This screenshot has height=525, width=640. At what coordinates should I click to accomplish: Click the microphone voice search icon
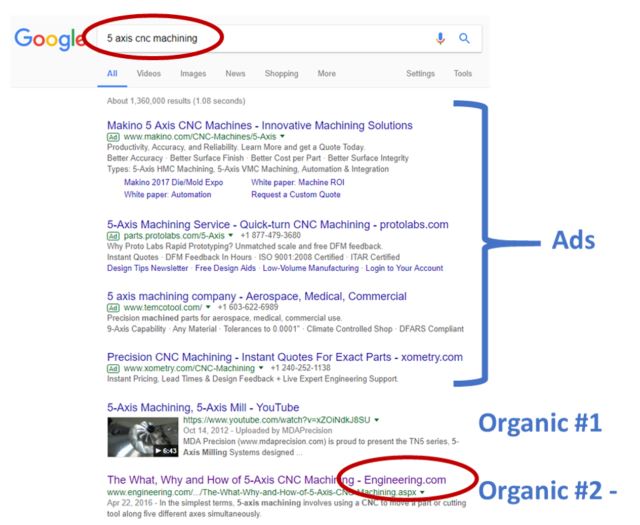coord(440,38)
